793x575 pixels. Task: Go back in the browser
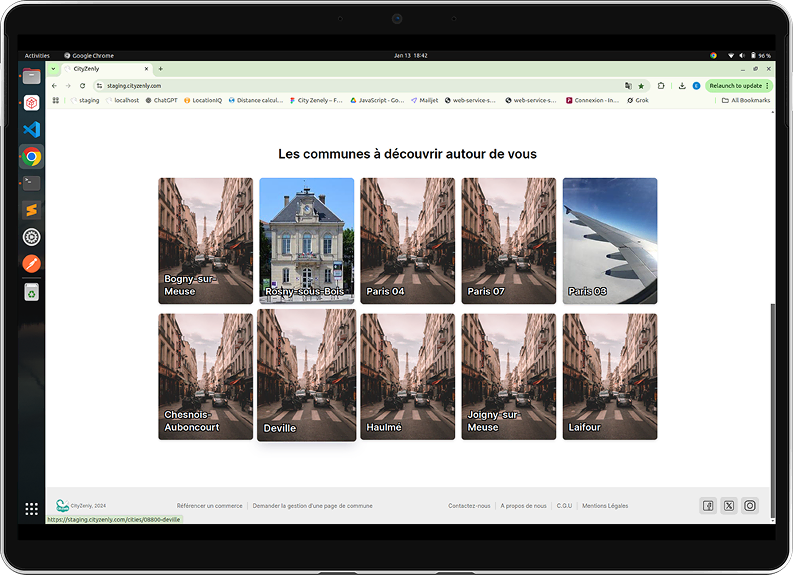pyautogui.click(x=55, y=86)
